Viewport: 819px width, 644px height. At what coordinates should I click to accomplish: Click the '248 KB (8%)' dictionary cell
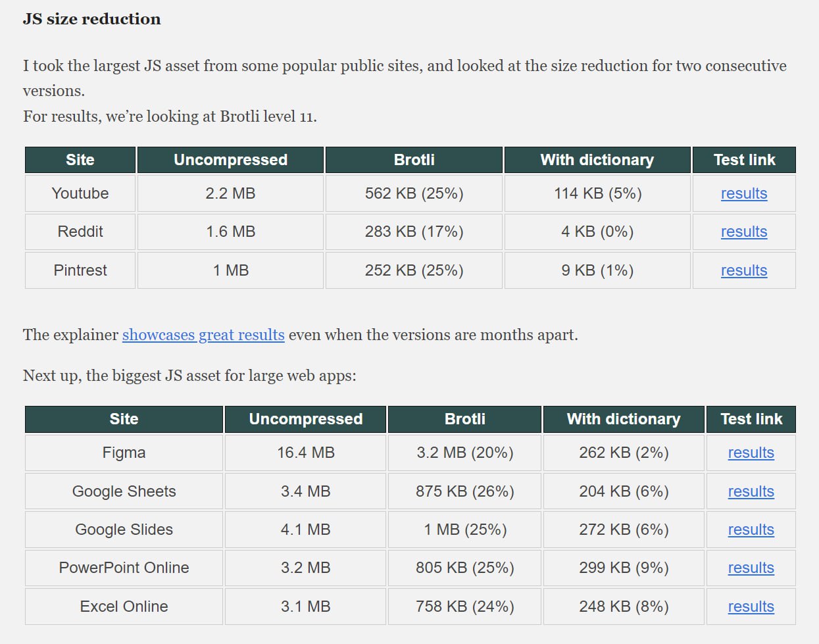click(x=624, y=607)
